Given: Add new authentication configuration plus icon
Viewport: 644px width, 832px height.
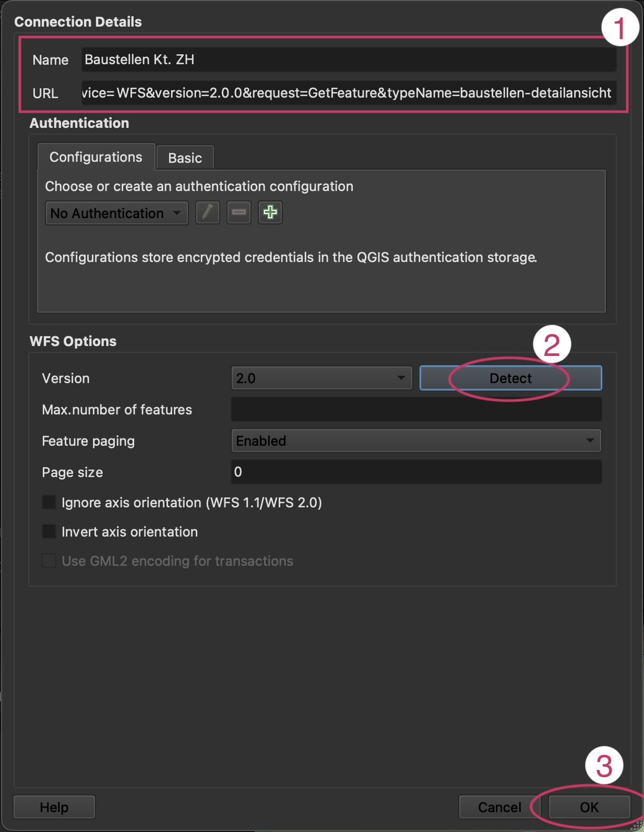Looking at the screenshot, I should click(x=270, y=213).
